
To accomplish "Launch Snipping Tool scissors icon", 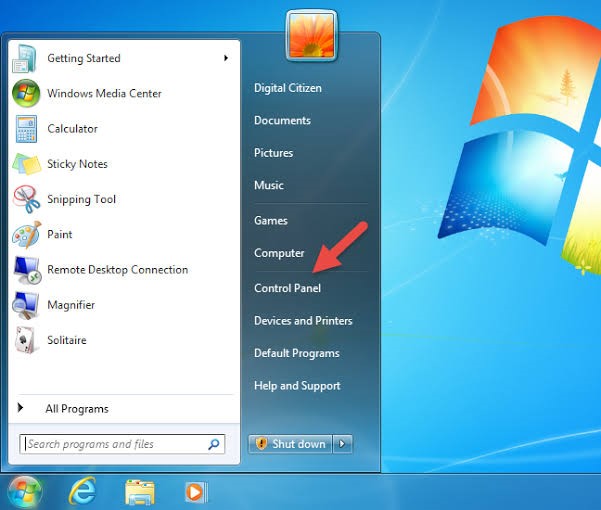I will [26, 199].
